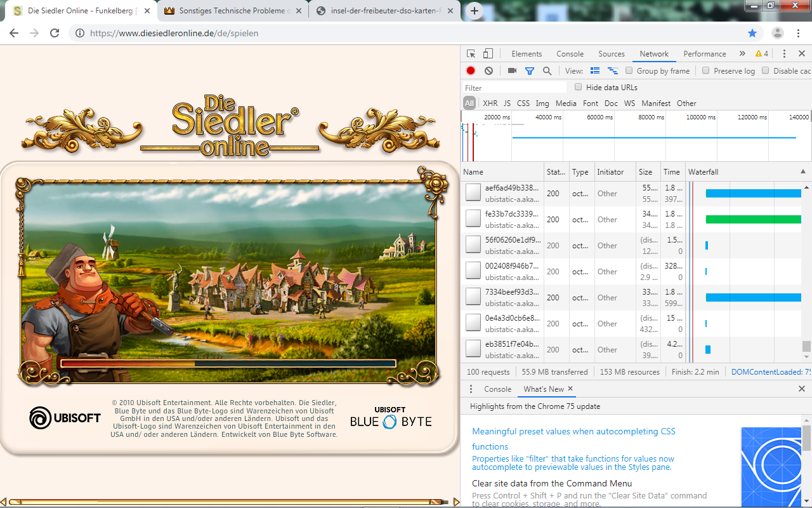Click the DOMContentLoaded link in status bar
This screenshot has width=812, height=508.
pos(769,371)
